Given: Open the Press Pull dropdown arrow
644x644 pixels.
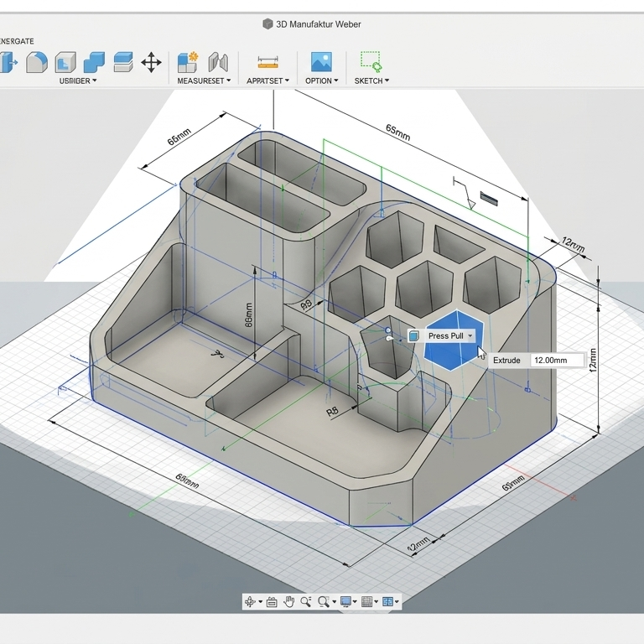Looking at the screenshot, I should tap(470, 335).
